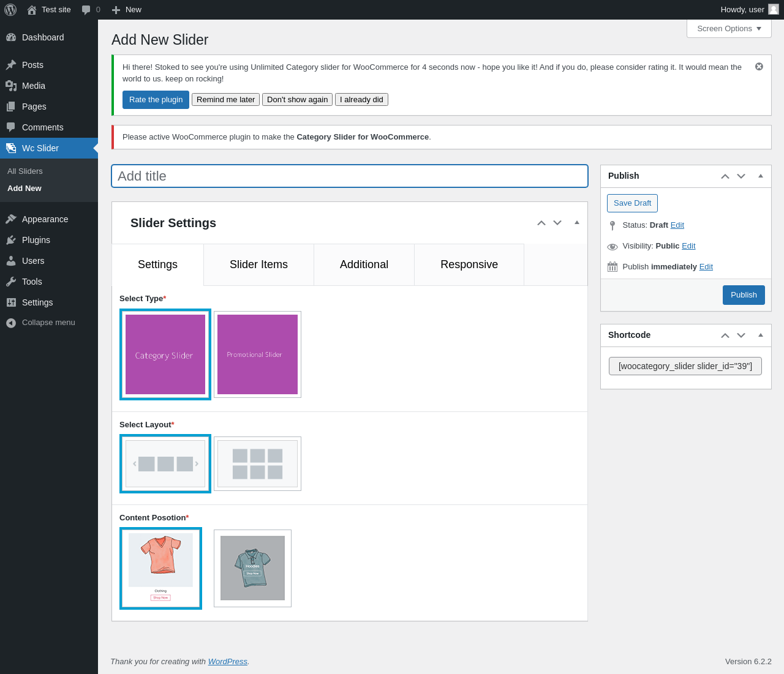784x674 pixels.
Task: Click Remind me later button
Action: coord(226,100)
